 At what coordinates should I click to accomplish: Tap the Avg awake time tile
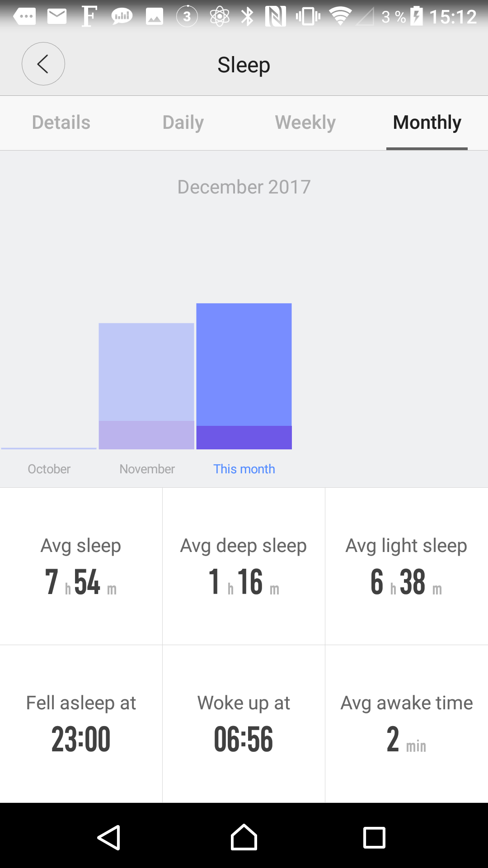(x=406, y=723)
